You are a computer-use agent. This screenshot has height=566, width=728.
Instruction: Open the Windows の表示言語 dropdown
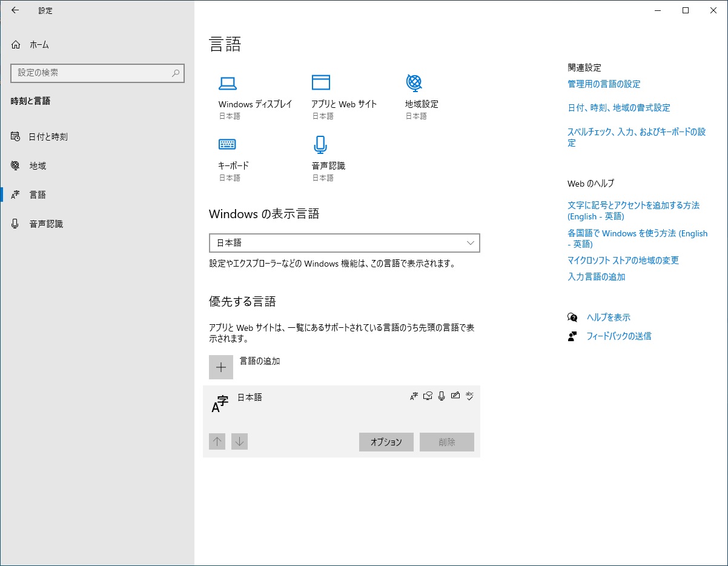point(344,243)
